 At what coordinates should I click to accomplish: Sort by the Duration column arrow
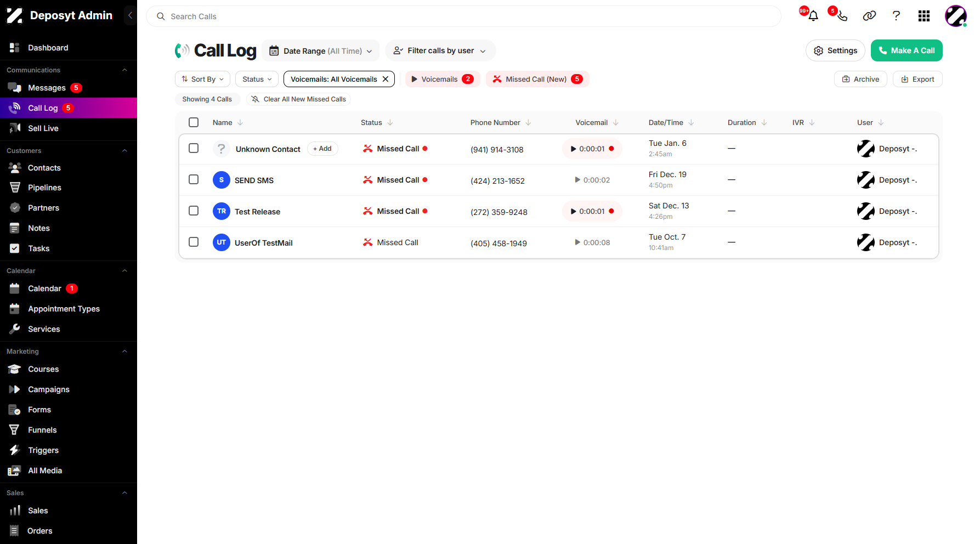tap(764, 122)
